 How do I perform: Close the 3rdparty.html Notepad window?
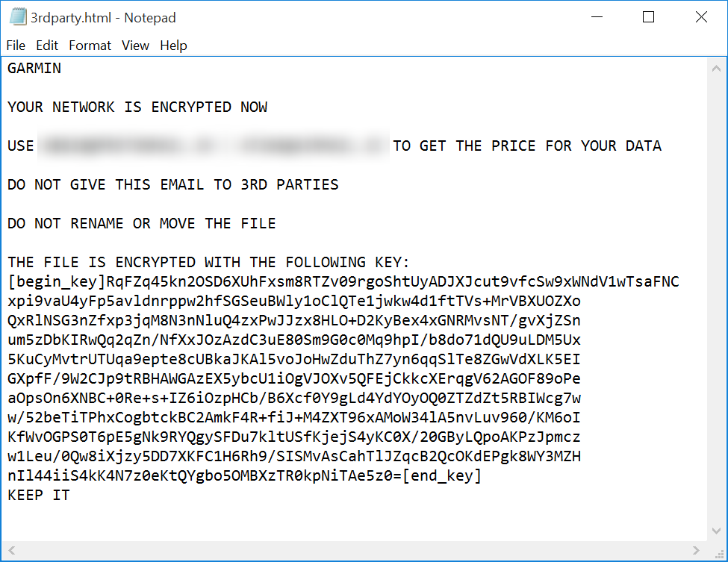pyautogui.click(x=700, y=17)
